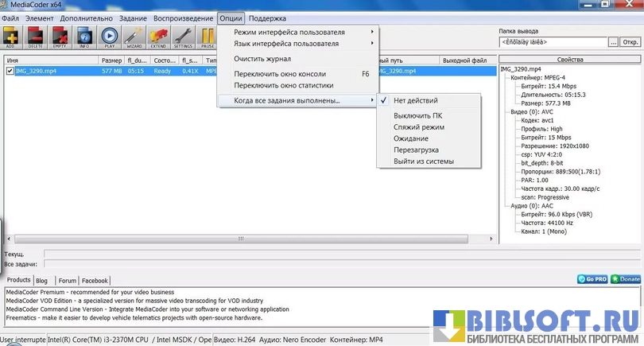The height and width of the screenshot is (346, 644).
Task: Launch the WIZARD tool icon
Action: tap(134, 37)
